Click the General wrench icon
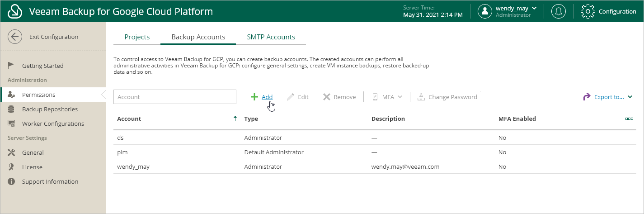This screenshot has width=644, height=214. click(x=12, y=152)
